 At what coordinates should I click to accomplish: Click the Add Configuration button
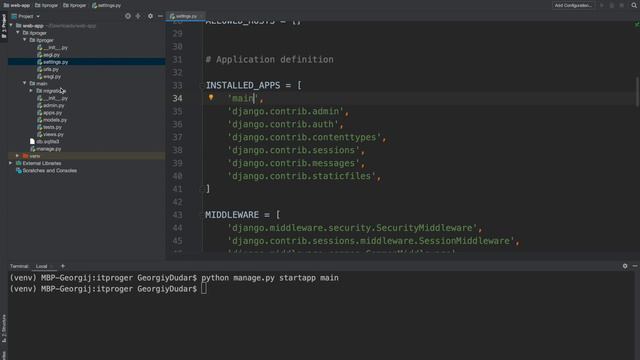point(573,5)
